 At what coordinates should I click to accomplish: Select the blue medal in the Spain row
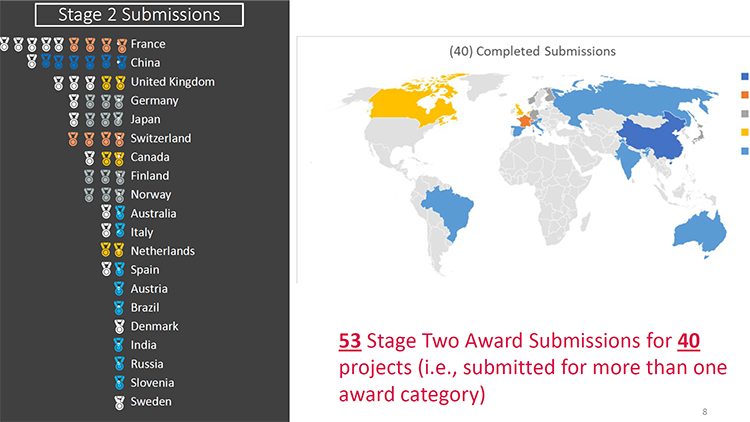(120, 270)
